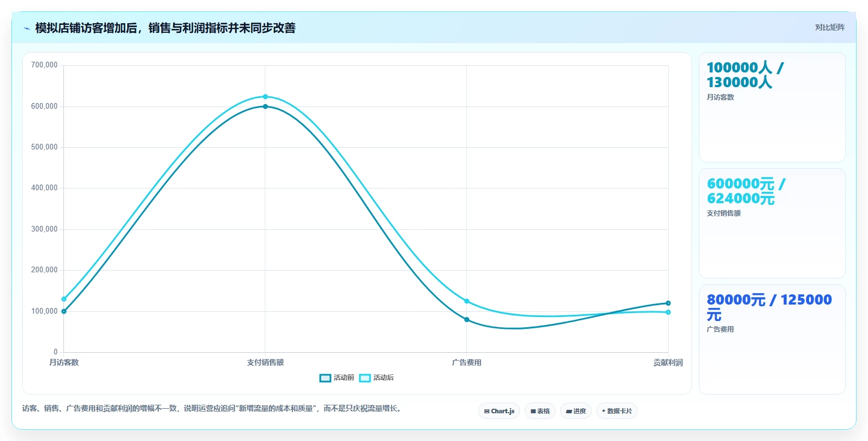868x441 pixels.
Task: Click the 活动后 data point at 支付销售额
Action: click(x=265, y=97)
